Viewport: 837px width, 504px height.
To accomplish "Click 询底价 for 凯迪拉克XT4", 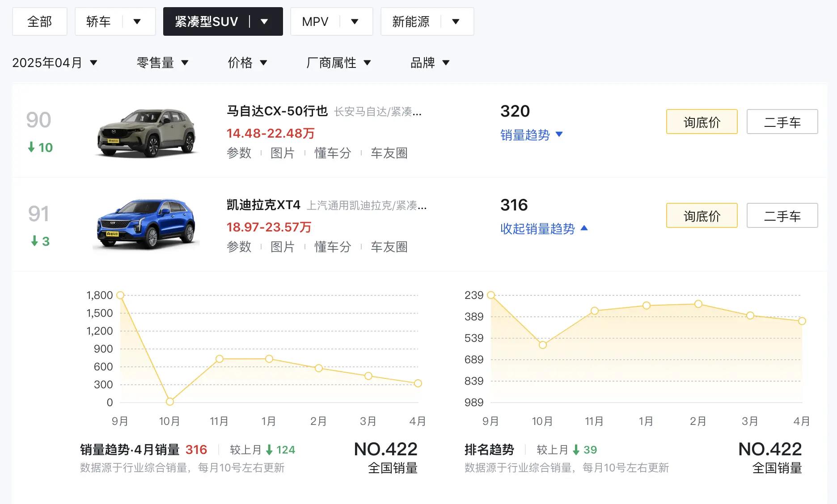I will 702,215.
